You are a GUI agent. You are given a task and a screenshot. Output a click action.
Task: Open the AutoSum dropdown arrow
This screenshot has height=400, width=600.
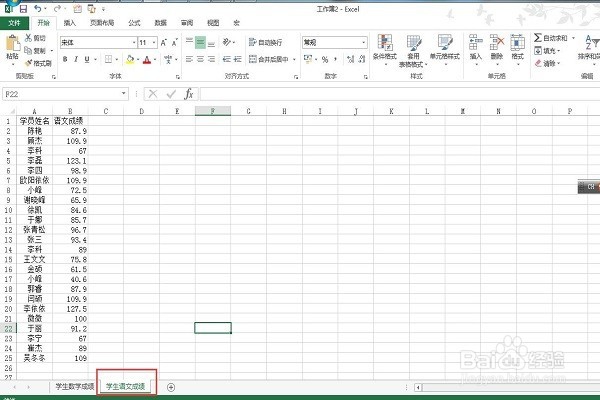573,38
